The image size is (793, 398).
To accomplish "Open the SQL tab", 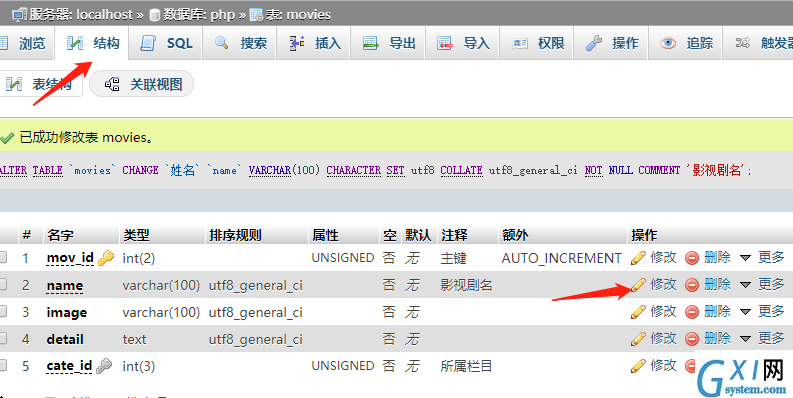I will pos(166,43).
